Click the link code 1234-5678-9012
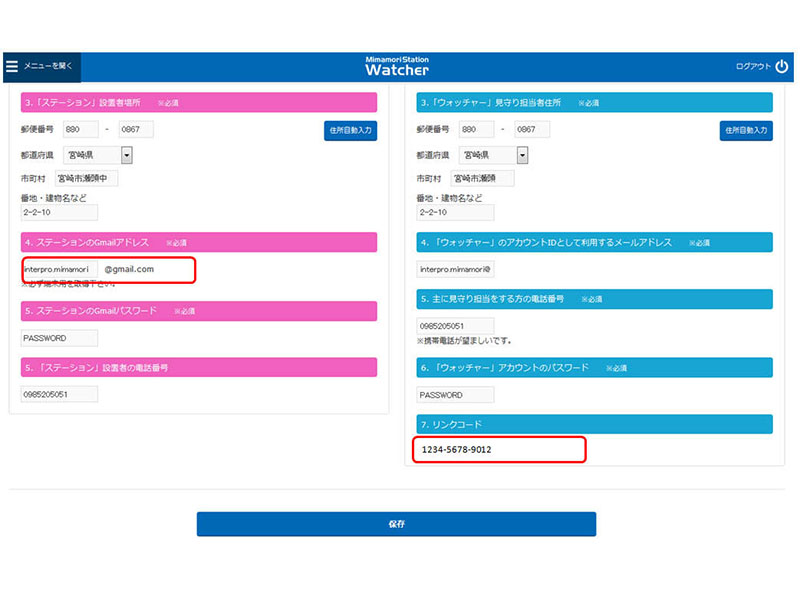The image size is (800, 600). click(x=457, y=449)
